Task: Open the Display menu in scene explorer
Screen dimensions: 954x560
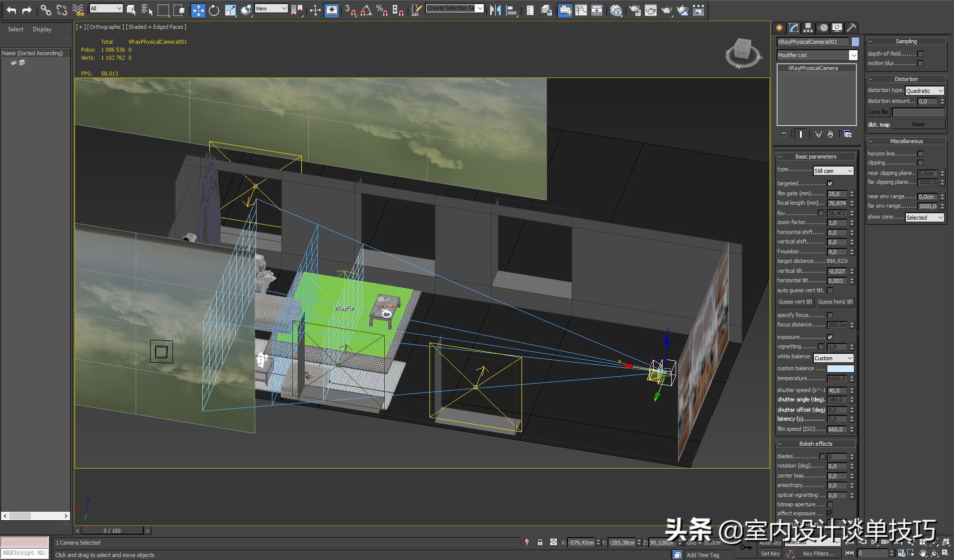Action: click(42, 29)
